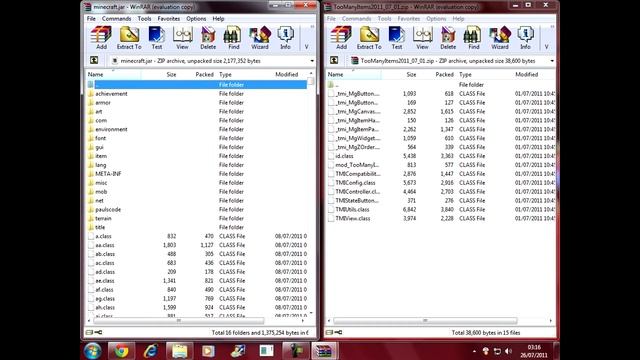Open Options menu in minecraft.jar window

pos(196,19)
